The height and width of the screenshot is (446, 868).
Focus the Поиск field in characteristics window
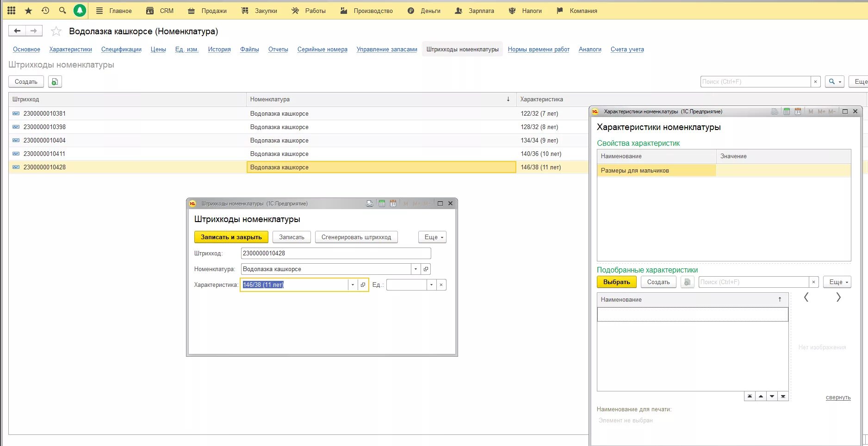754,282
